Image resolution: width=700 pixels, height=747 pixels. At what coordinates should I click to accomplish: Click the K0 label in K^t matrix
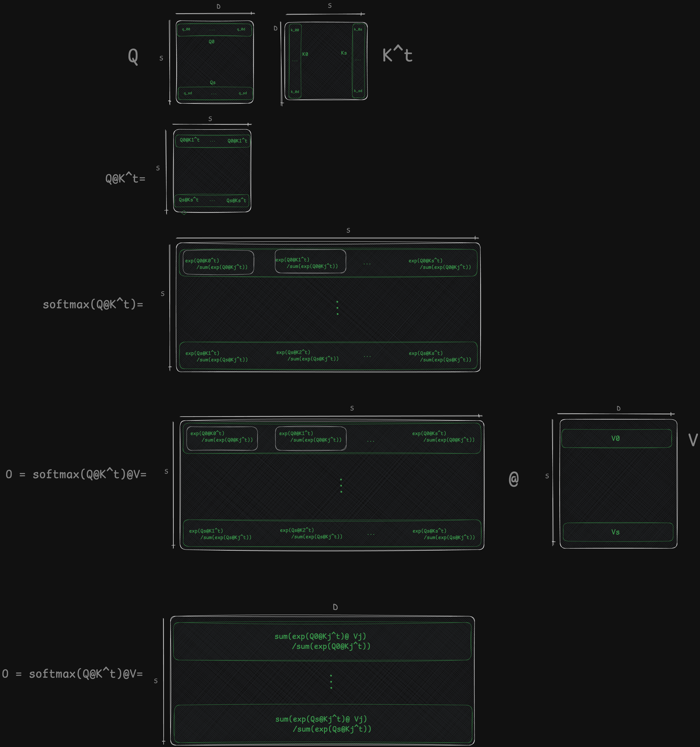point(305,54)
